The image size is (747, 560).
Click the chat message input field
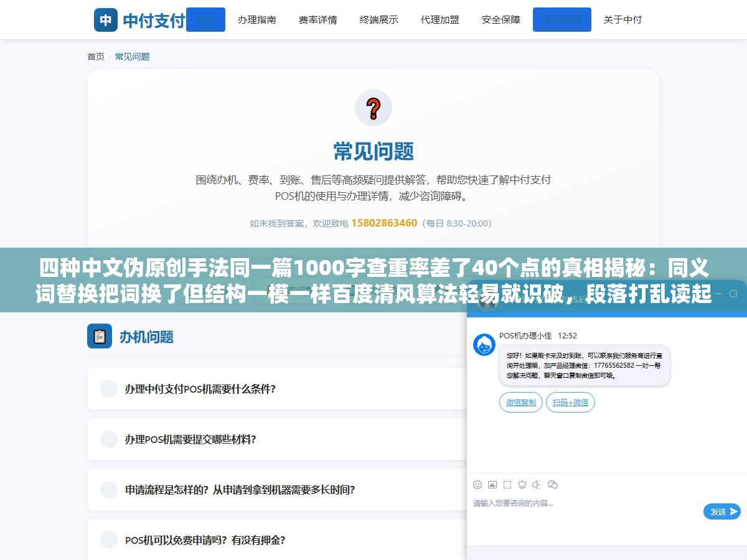(585, 503)
